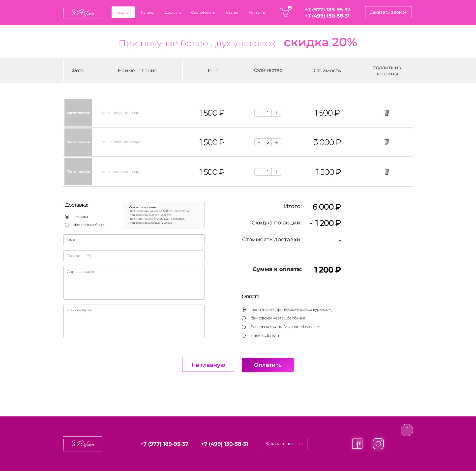Open Facebook page from footer icon
The height and width of the screenshot is (471, 476).
pyautogui.click(x=357, y=444)
